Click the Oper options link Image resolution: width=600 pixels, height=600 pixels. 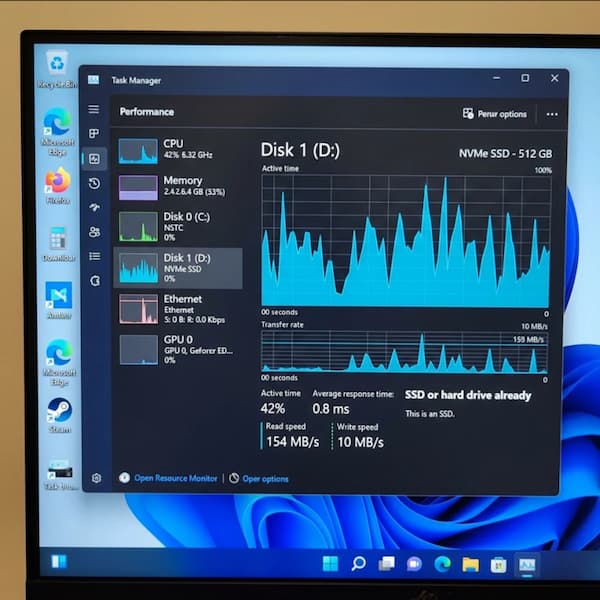(x=265, y=479)
